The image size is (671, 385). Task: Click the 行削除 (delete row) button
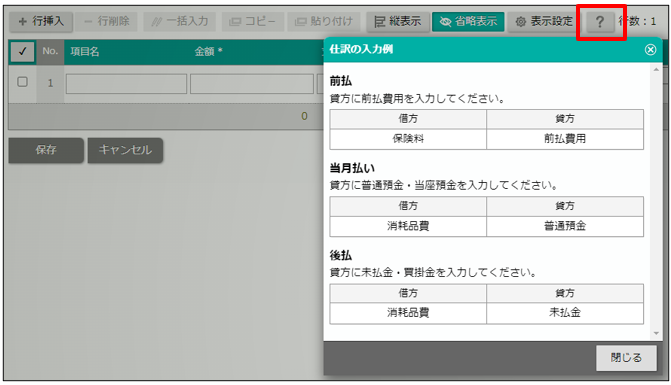click(107, 21)
